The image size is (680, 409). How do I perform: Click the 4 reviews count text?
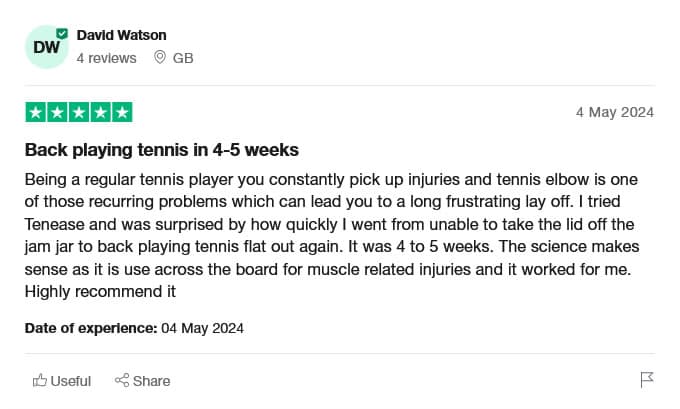click(106, 58)
